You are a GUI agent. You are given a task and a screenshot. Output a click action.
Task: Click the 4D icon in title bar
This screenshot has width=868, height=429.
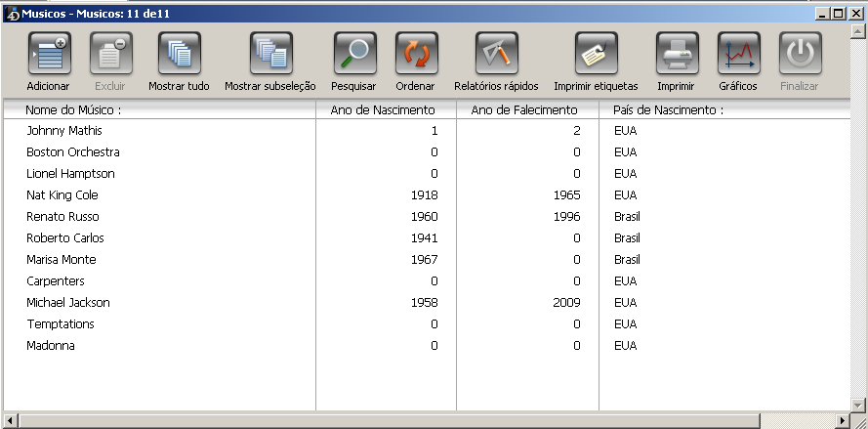coord(12,13)
